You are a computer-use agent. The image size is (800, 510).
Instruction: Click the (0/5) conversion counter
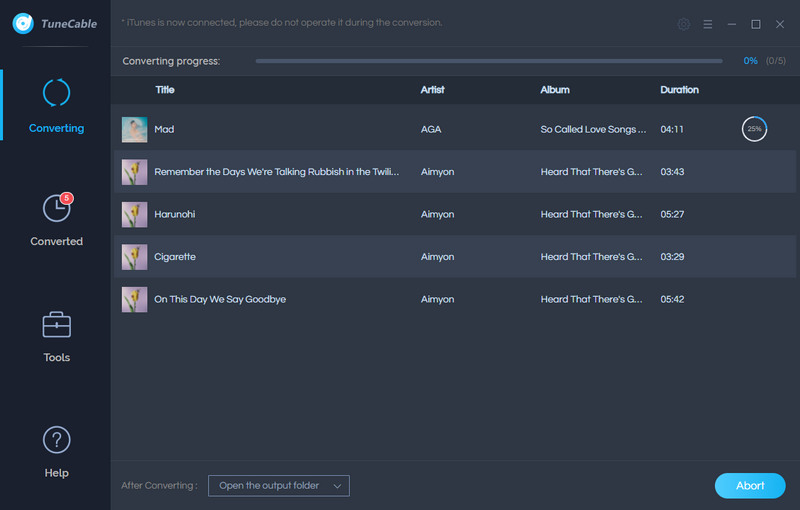tap(776, 61)
